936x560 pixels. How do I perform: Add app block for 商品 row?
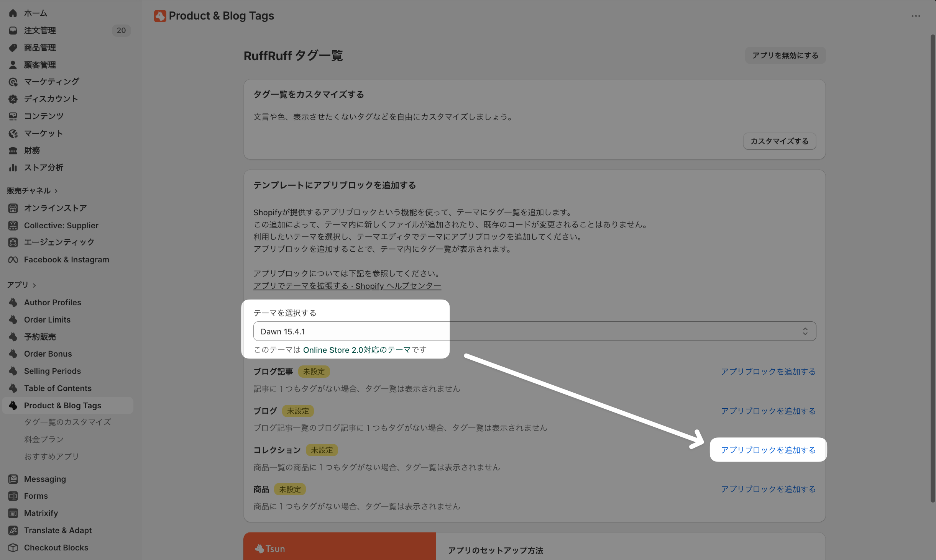coord(768,489)
